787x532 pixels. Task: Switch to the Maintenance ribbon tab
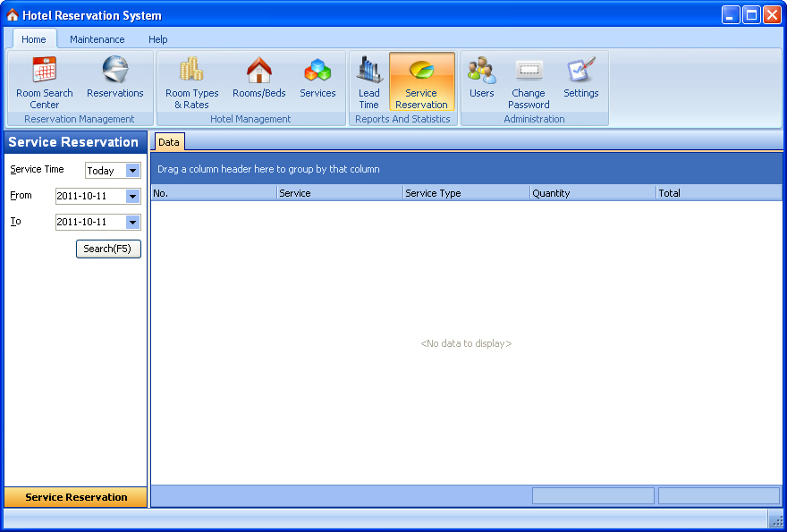pos(97,39)
